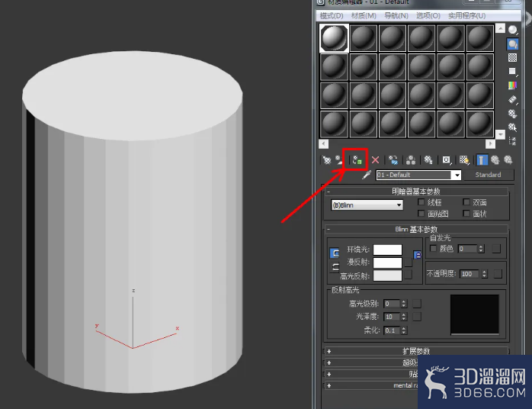Viewport: 532px width, 409px height.
Task: Enable the 双面 checkbox
Action: (x=466, y=202)
